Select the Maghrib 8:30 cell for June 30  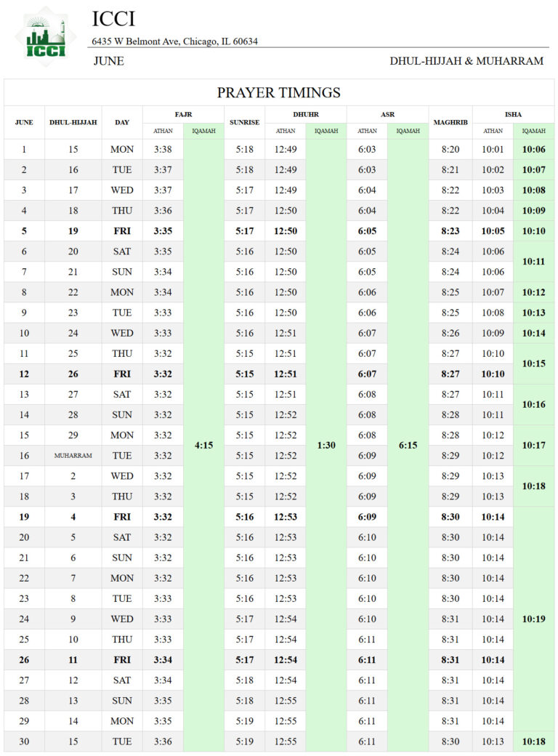pos(450,741)
